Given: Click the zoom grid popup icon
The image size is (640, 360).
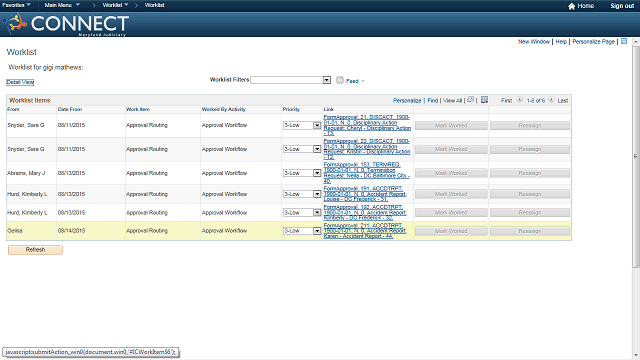Looking at the screenshot, I should 471,100.
